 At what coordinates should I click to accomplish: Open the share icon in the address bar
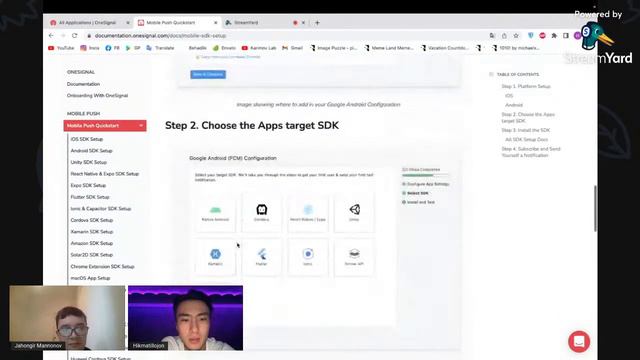(504, 36)
